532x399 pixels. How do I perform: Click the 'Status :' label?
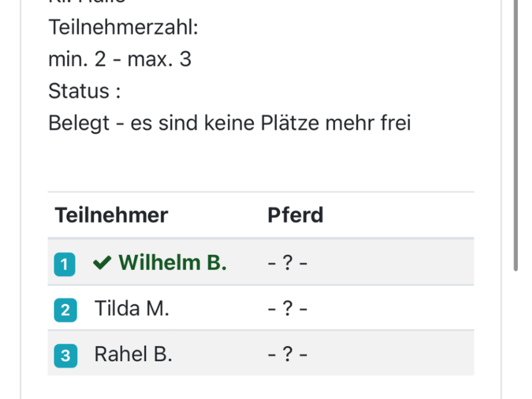tap(85, 91)
